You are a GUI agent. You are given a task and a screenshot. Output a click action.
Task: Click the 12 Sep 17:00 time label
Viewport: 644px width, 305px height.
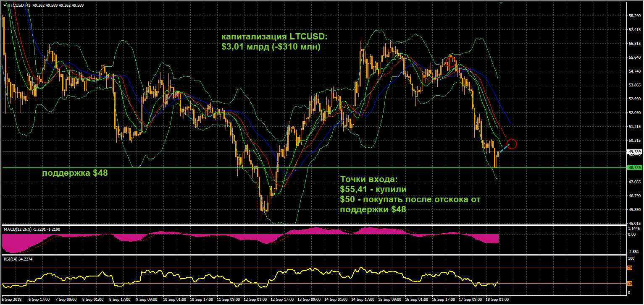click(283, 300)
